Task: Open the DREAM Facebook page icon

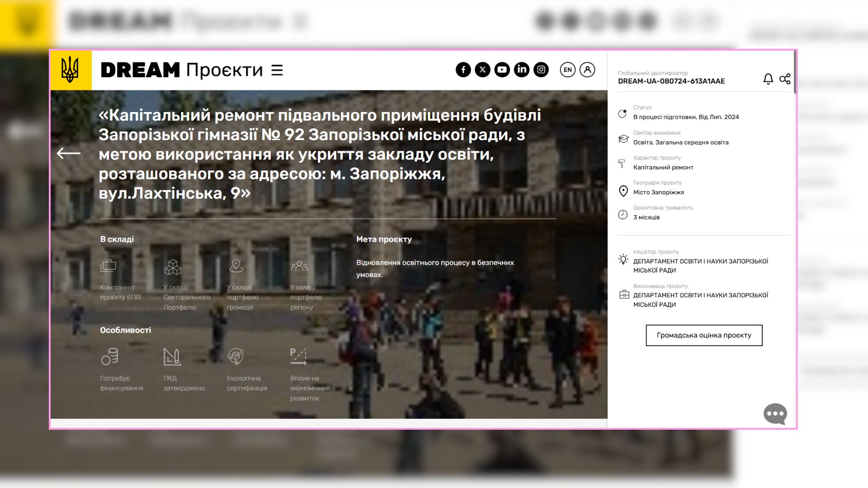Action: [463, 70]
